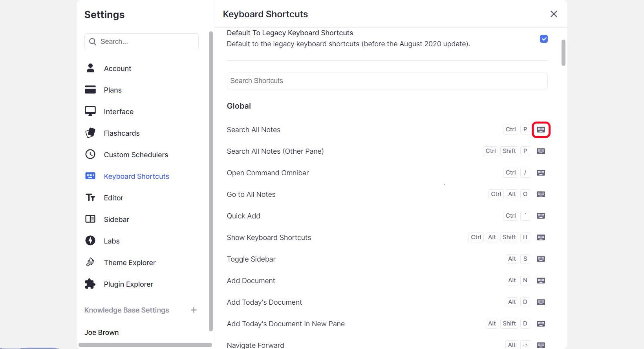Click keyboard icon beside Quick Add shortcut
The height and width of the screenshot is (349, 644).
[x=541, y=216]
